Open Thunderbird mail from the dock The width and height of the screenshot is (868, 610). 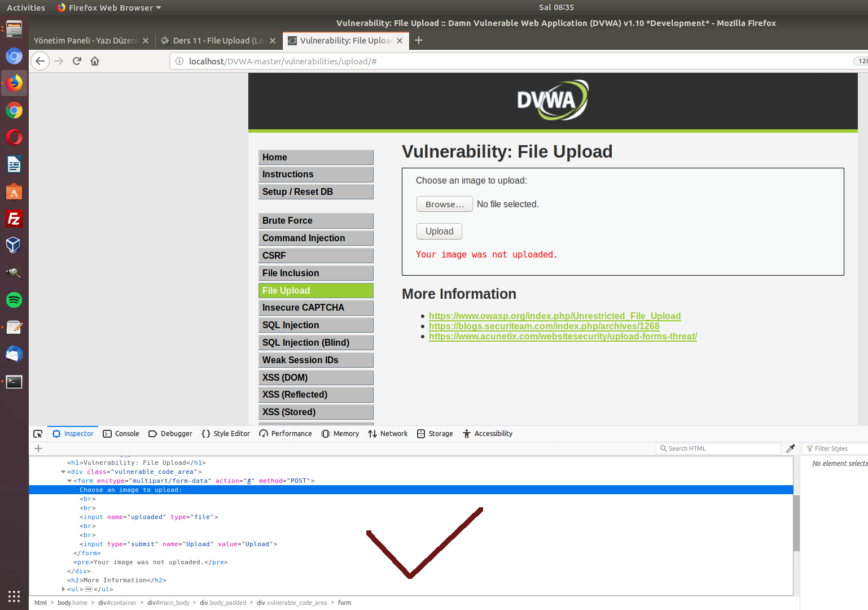(14, 354)
